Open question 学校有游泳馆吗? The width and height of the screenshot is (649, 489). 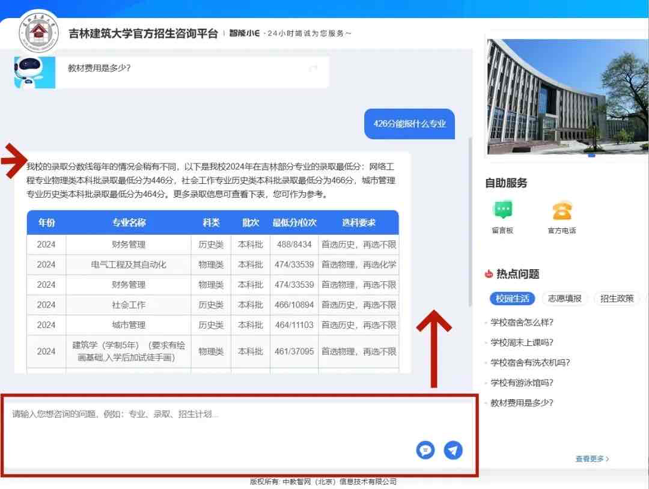(x=522, y=383)
